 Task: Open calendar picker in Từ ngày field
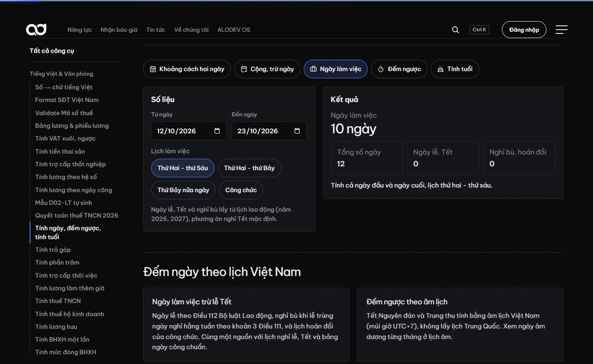click(x=217, y=131)
